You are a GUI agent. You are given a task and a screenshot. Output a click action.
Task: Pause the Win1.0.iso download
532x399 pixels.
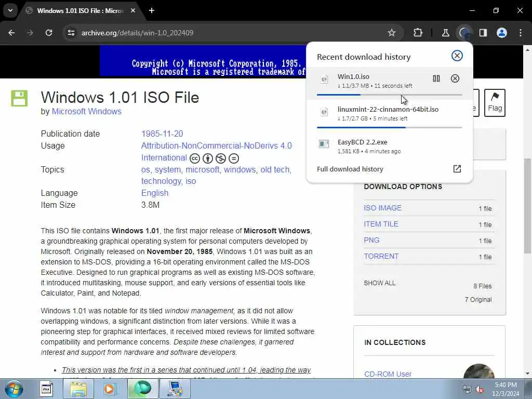point(436,79)
